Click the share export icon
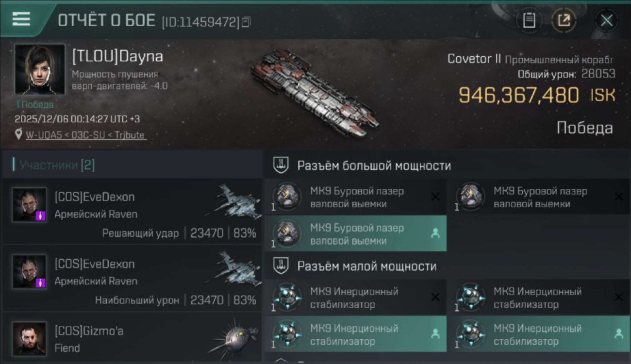Viewport: 631px width, 364px height. [x=564, y=20]
